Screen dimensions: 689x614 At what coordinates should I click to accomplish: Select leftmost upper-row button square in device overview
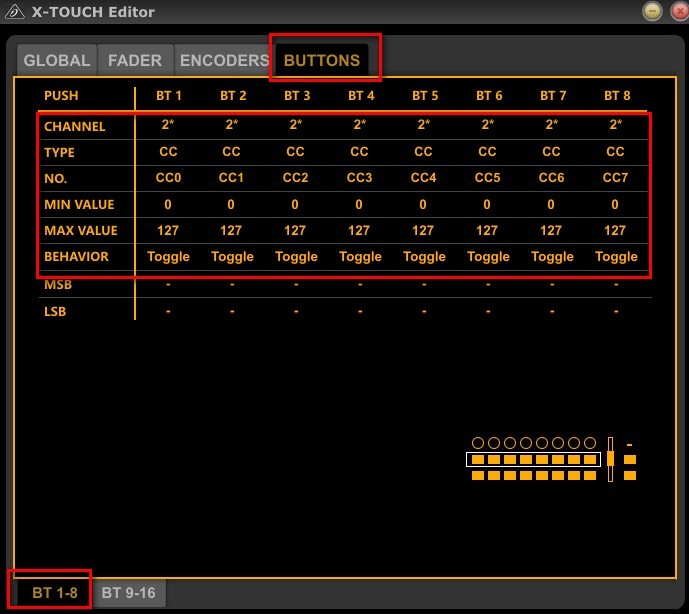(x=478, y=460)
